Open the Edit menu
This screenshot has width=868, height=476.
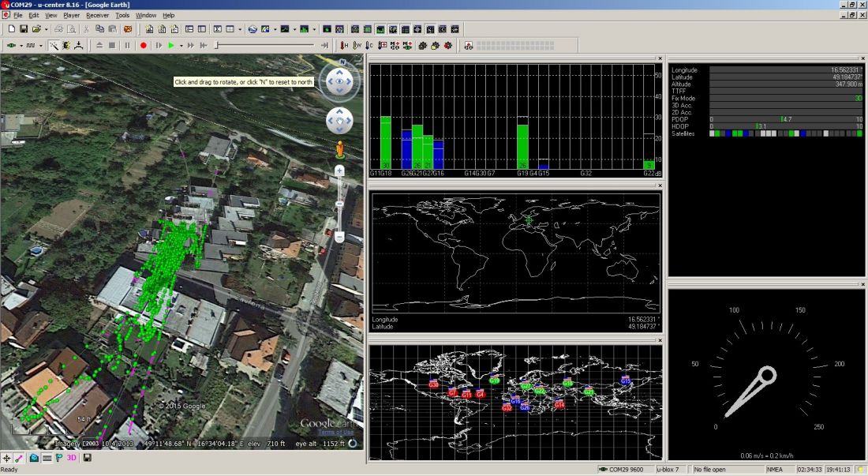tap(34, 16)
